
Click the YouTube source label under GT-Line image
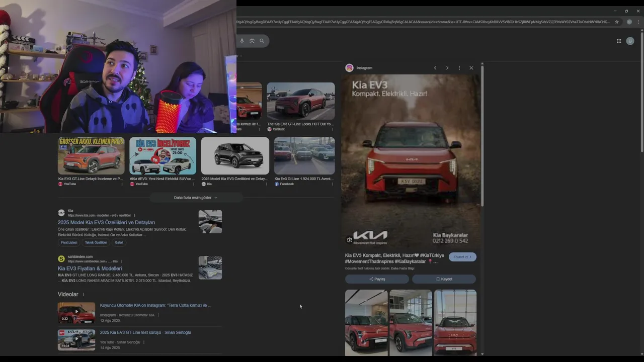(x=70, y=184)
